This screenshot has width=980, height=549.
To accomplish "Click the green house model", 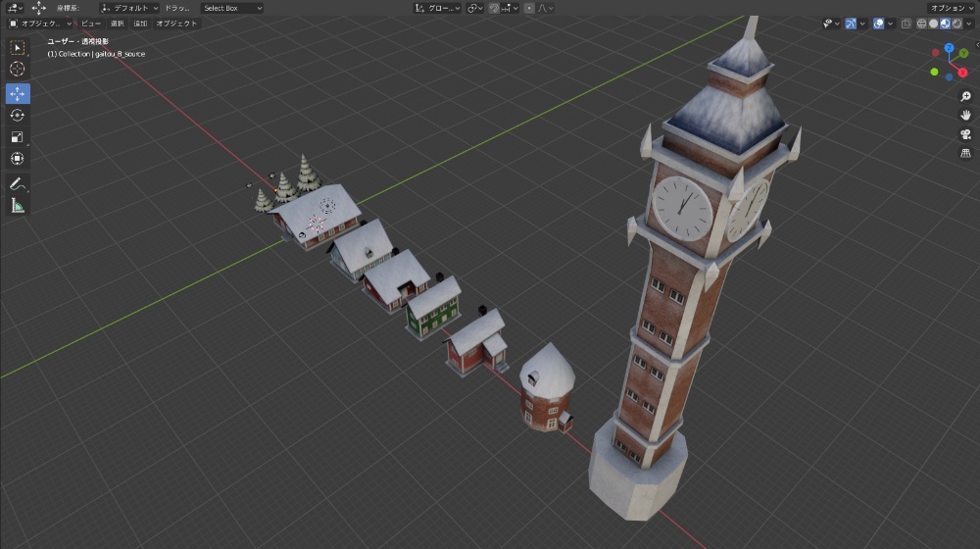I will coord(433,309).
